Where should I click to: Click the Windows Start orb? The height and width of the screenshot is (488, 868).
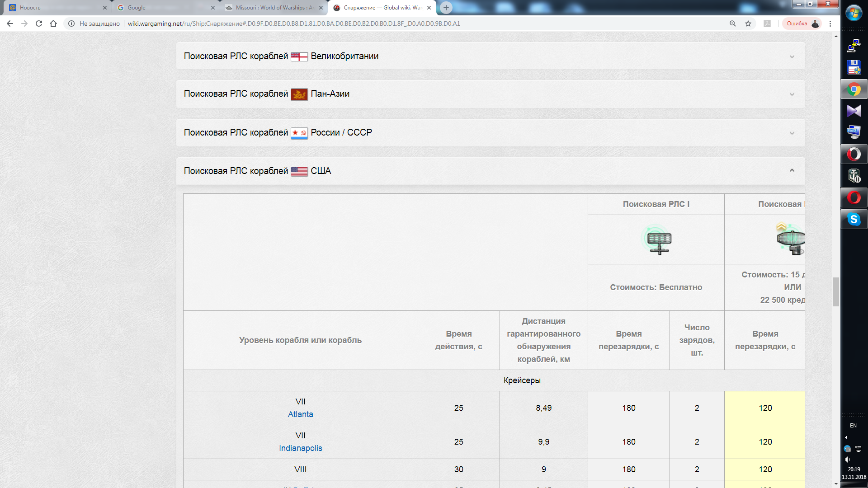[854, 13]
